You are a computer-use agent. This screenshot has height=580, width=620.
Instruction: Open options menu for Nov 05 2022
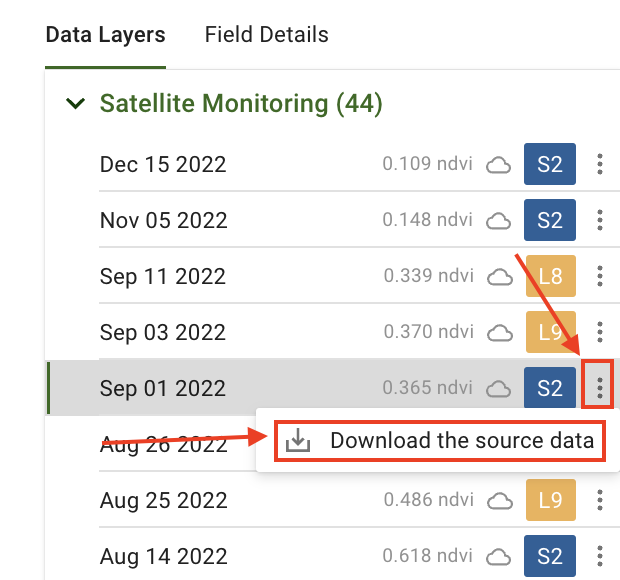(x=599, y=220)
